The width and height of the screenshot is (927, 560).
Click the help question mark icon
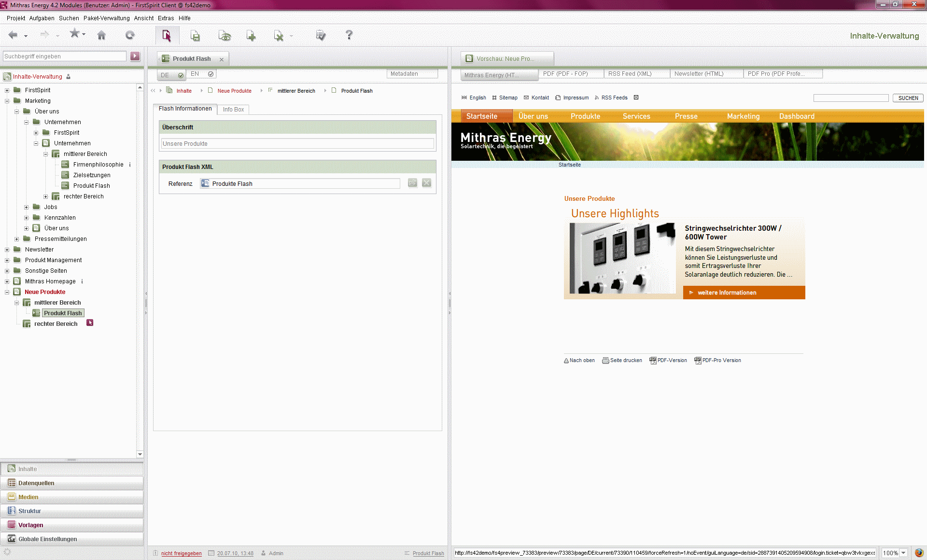pyautogui.click(x=349, y=35)
